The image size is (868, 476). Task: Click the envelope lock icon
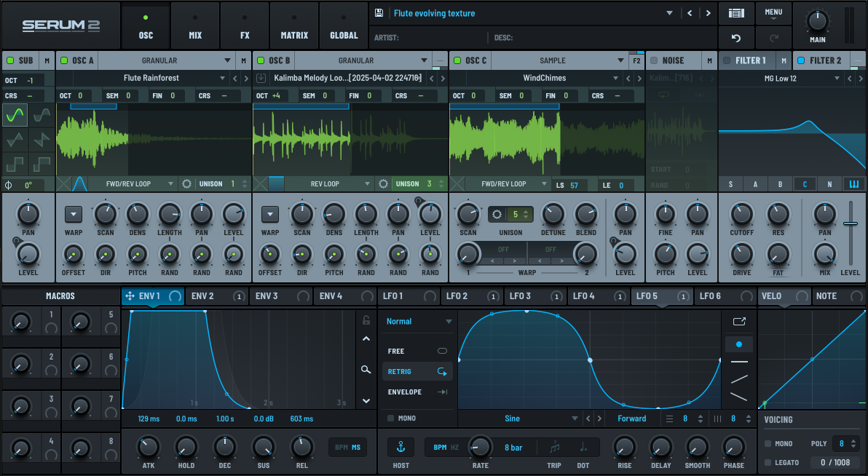366,320
